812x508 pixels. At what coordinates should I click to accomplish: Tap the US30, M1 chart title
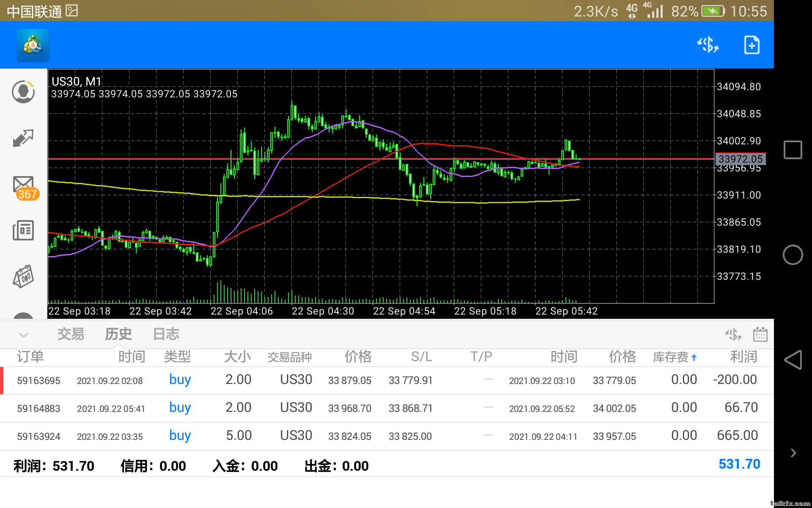[76, 81]
